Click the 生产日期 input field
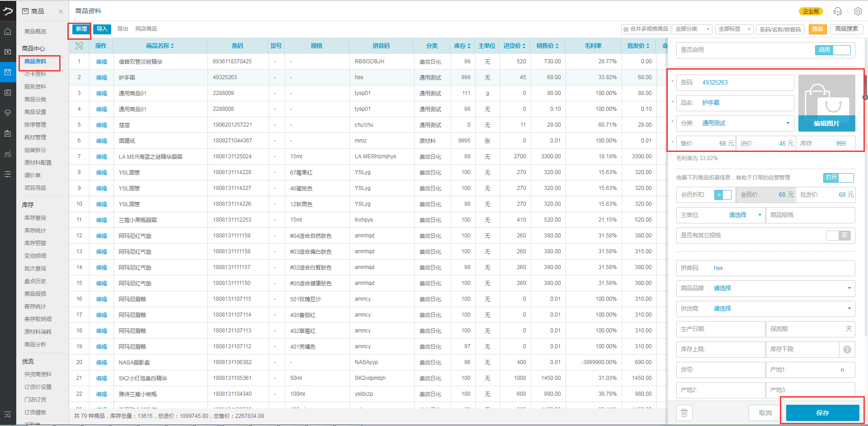Screen dimensions: 868x426 point(721,329)
